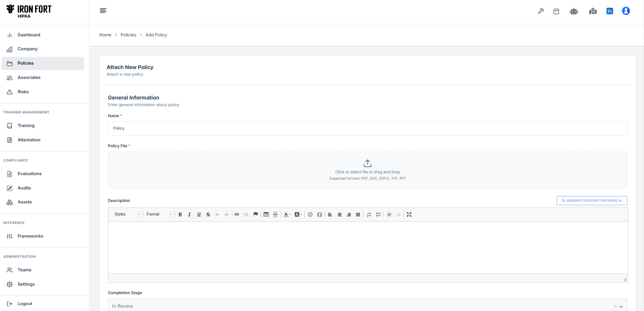Expand the Completion Stage dropdown
Viewport: 644px width, 311px height.
(621, 306)
